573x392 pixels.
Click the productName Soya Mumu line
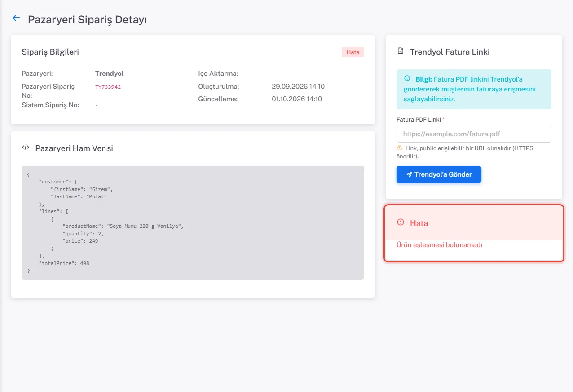(x=123, y=226)
